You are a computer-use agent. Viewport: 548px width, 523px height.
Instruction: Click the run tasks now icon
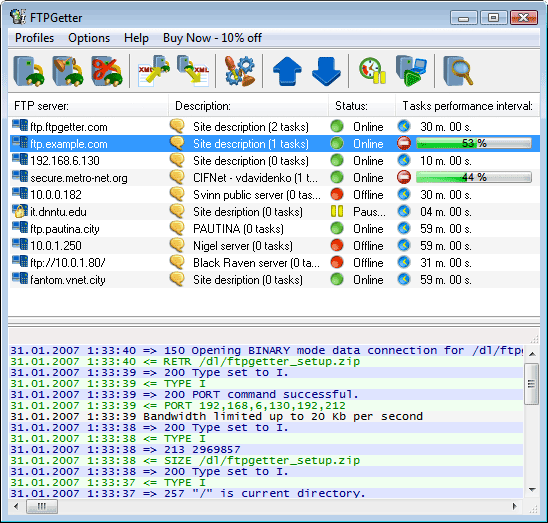pyautogui.click(x=411, y=71)
